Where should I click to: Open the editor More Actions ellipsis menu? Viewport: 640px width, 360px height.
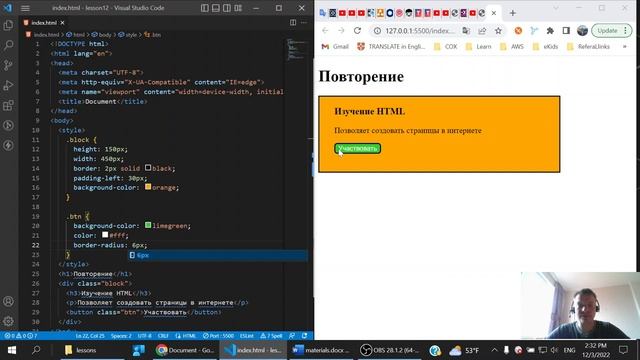(x=304, y=23)
